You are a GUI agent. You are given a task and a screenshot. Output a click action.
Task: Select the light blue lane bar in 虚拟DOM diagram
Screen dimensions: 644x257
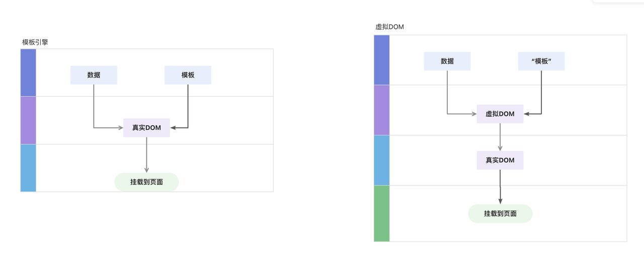click(382, 160)
